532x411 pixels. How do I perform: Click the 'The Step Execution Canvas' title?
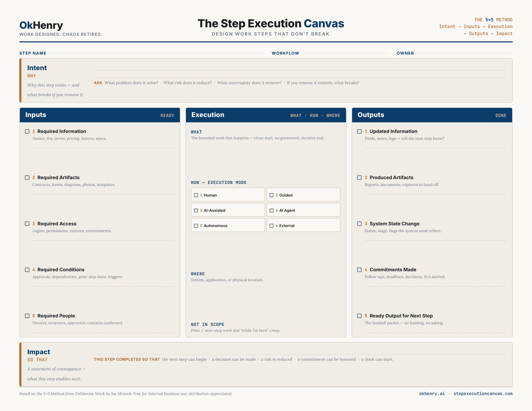pos(271,23)
